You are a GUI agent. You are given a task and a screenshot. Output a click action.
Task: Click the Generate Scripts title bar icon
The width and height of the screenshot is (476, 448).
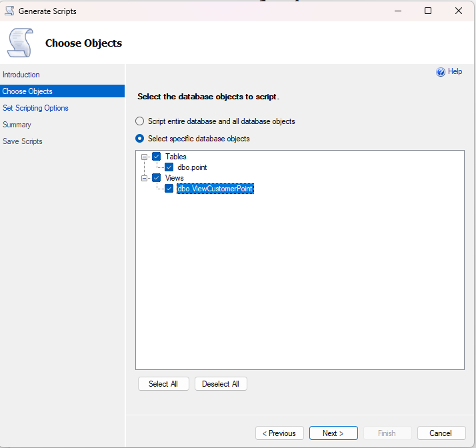tap(9, 11)
